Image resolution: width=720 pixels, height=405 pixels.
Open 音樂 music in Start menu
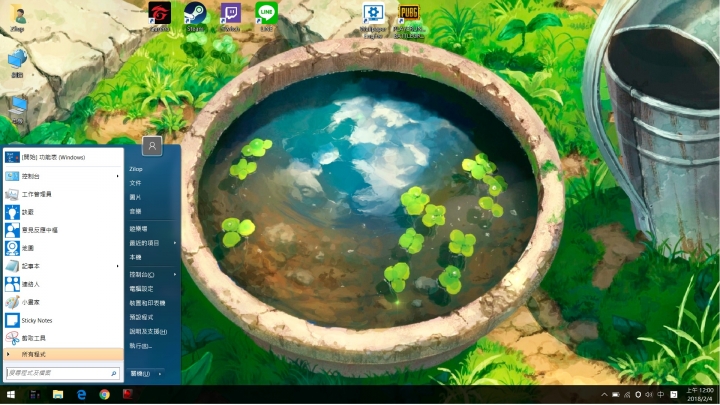tap(135, 211)
